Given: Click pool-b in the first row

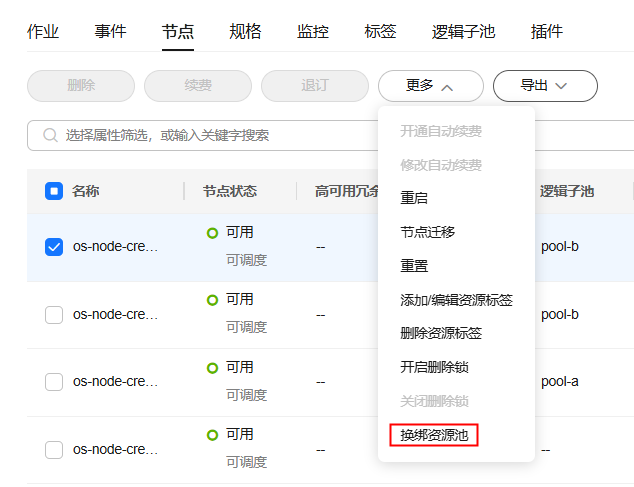Looking at the screenshot, I should 560,246.
